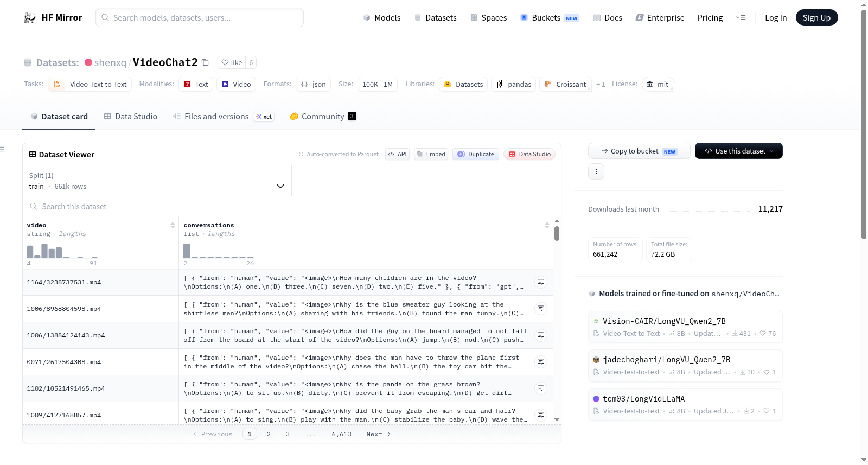Viewport: 868px width, 465px height.
Task: Click Copy to bucket button
Action: (639, 151)
